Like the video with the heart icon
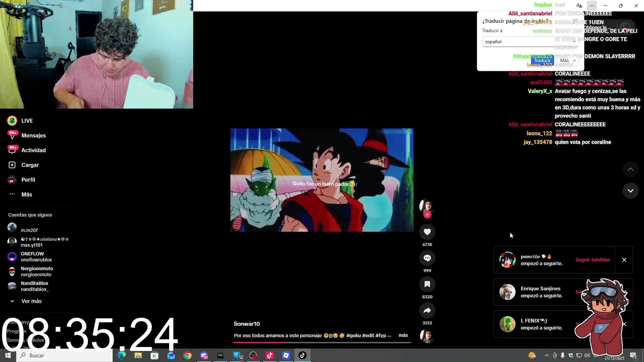The width and height of the screenshot is (644, 362). [427, 232]
